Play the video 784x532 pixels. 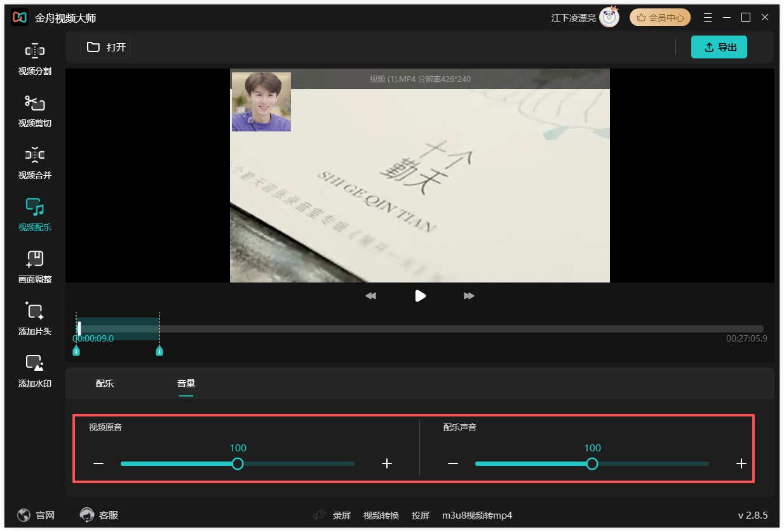pyautogui.click(x=420, y=296)
